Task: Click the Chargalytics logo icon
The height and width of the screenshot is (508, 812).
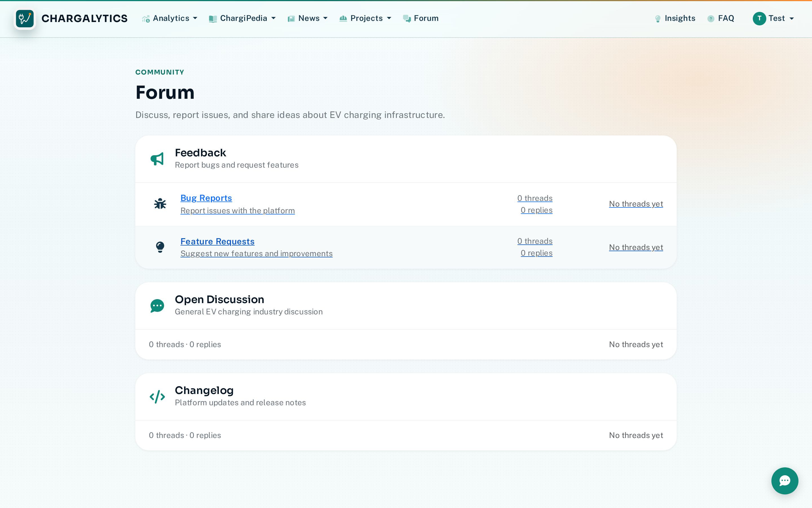Action: 25,19
